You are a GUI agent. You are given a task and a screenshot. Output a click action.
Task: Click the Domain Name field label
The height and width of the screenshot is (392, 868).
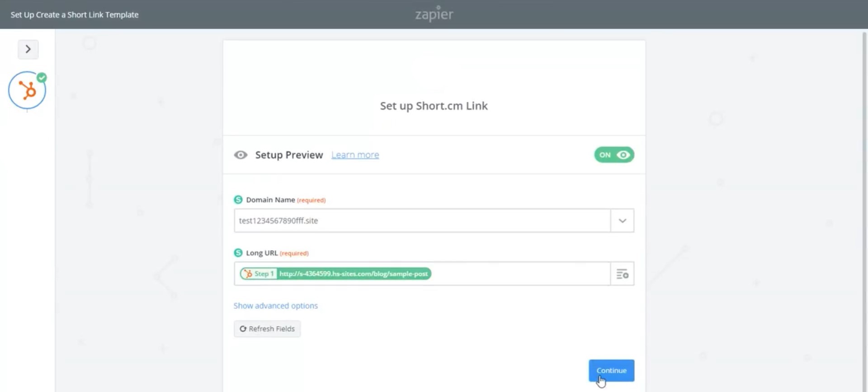(x=270, y=200)
